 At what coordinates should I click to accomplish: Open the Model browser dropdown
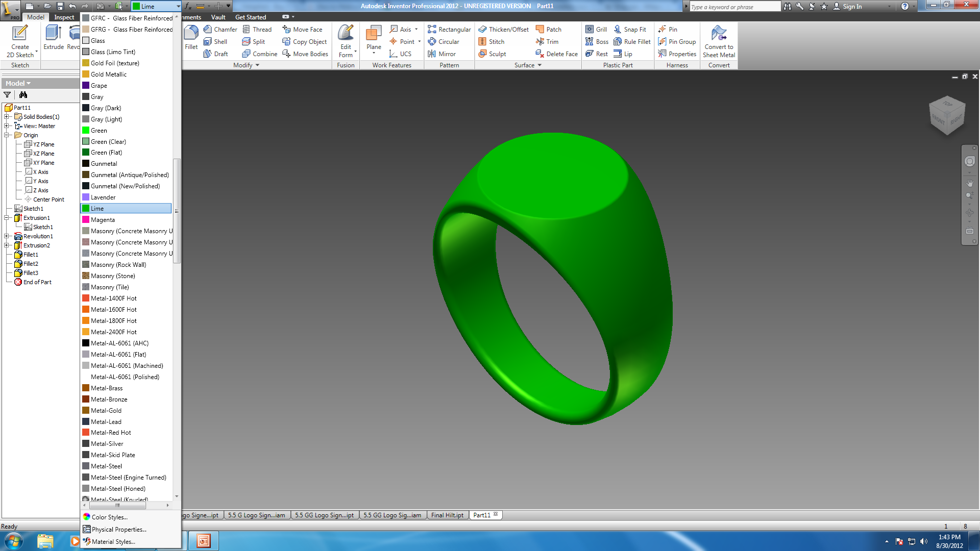pos(18,83)
